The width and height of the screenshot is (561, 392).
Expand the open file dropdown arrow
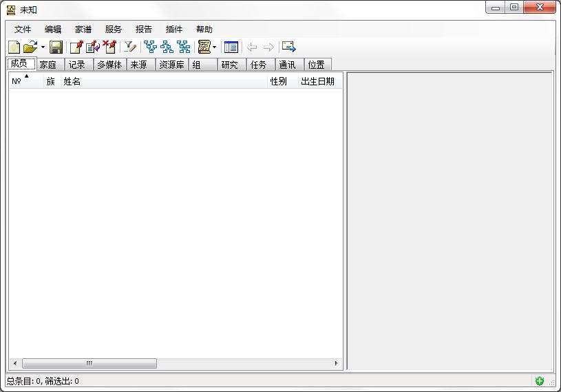click(x=43, y=47)
